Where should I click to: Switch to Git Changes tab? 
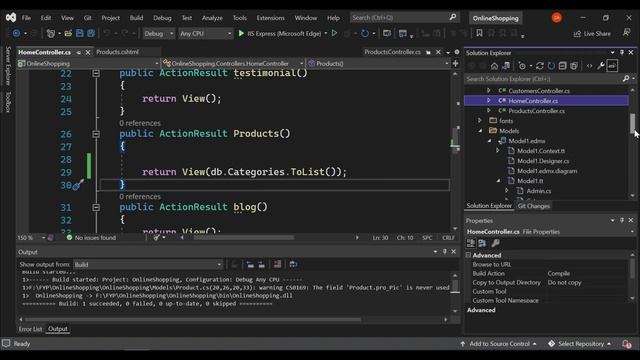coord(533,206)
